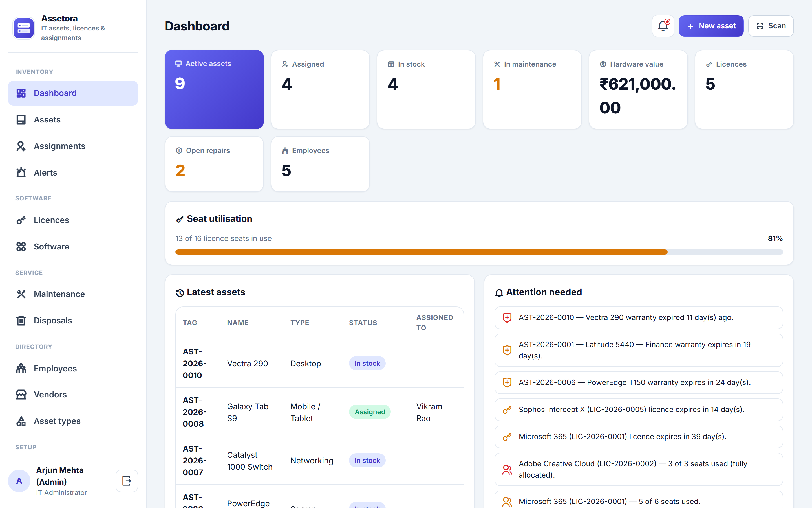
Task: Click key icon on Sophos Intercept X alert
Action: point(507,410)
